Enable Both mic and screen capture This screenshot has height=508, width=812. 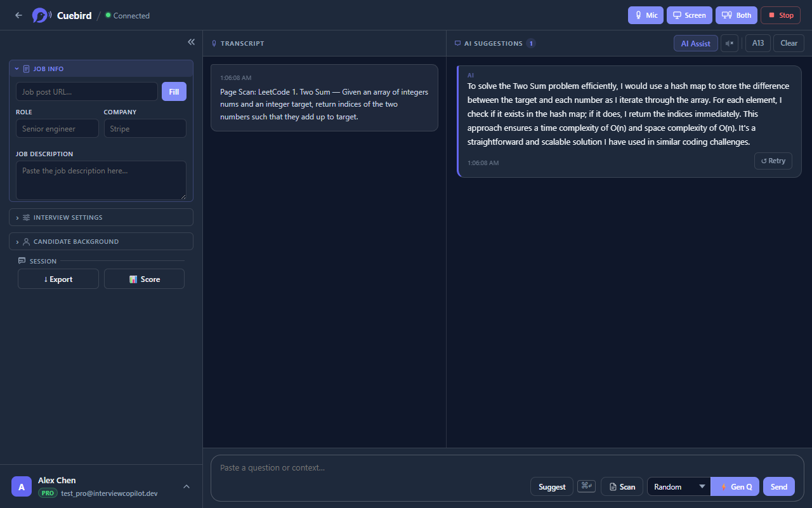pyautogui.click(x=737, y=15)
